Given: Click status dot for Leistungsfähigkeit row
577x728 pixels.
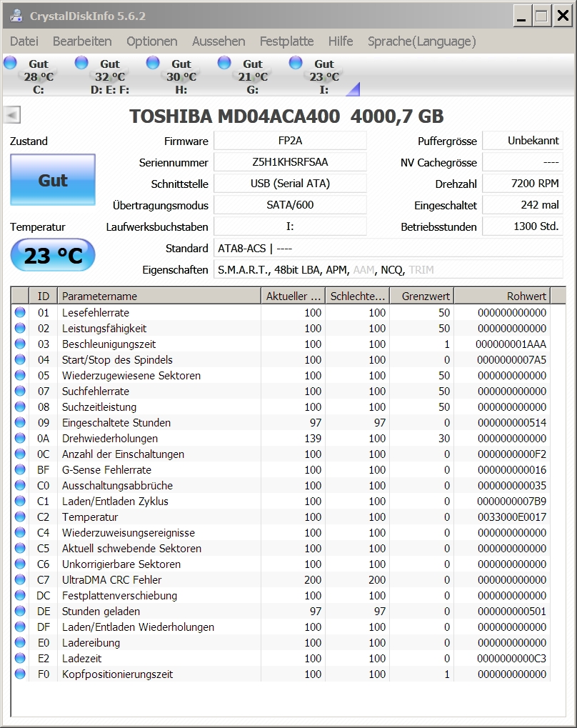Looking at the screenshot, I should click(20, 328).
